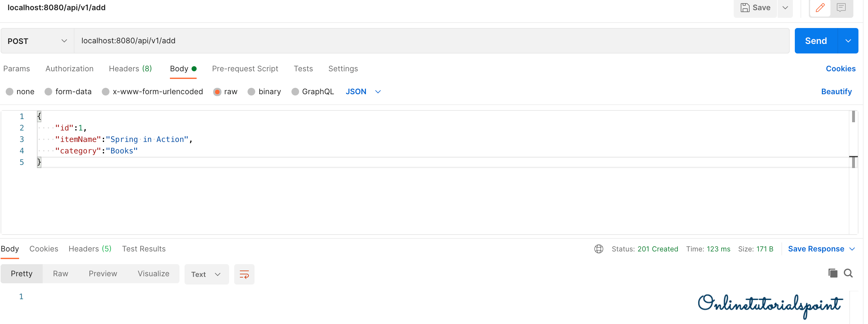
Task: Click the globe network icon
Action: (x=598, y=249)
